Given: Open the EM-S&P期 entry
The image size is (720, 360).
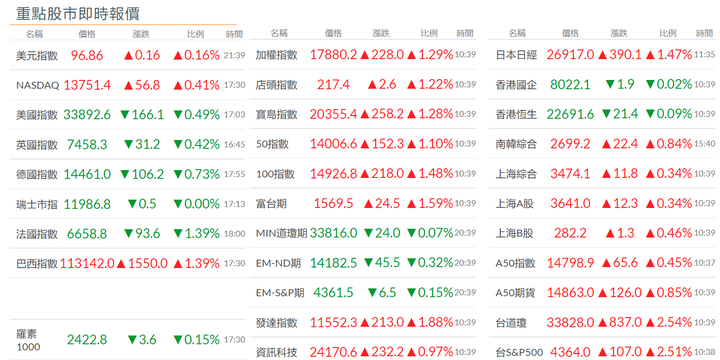Looking at the screenshot, I should pyautogui.click(x=280, y=292).
